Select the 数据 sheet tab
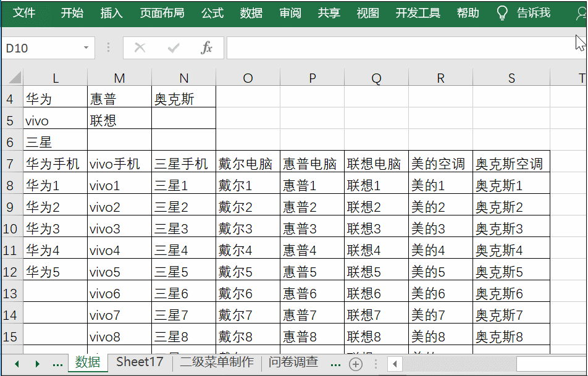This screenshot has height=376, width=588. pos(88,362)
